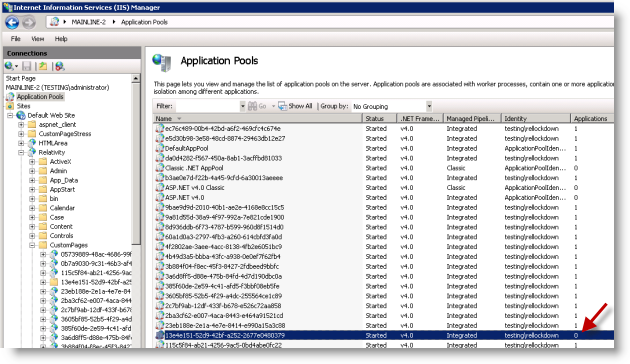Click the 13e4e151 folder icon in tree
630x364 pixels.
[x=54, y=282]
